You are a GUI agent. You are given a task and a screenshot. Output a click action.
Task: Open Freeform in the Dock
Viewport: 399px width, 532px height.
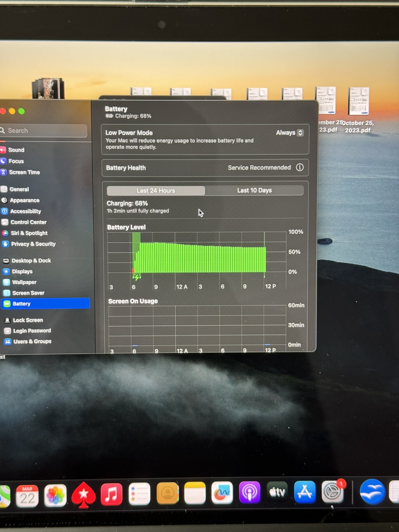point(222,492)
